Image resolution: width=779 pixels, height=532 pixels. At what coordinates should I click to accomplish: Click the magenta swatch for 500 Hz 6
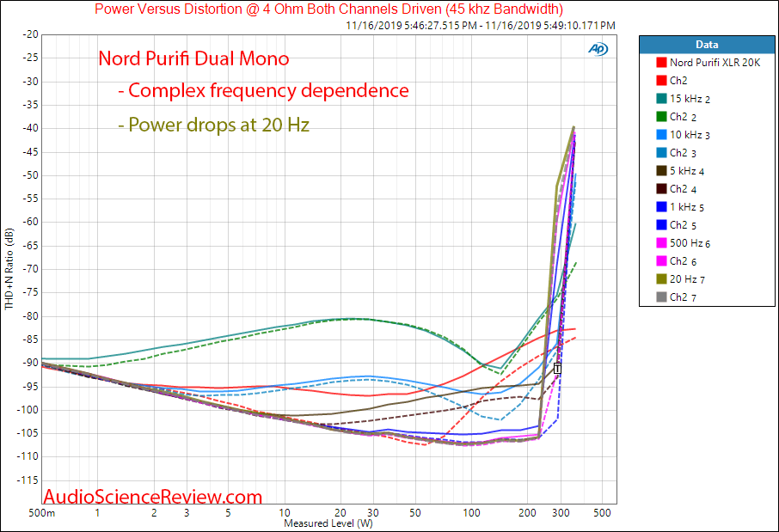(661, 243)
